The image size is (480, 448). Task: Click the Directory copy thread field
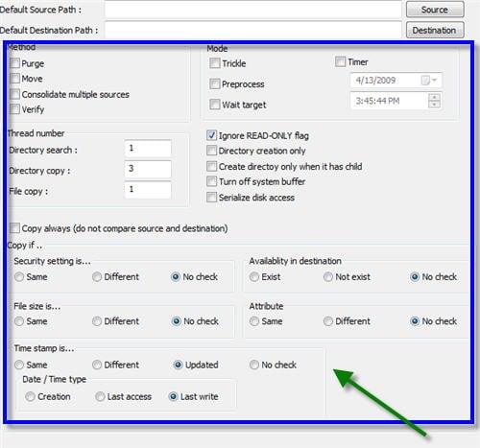point(148,169)
